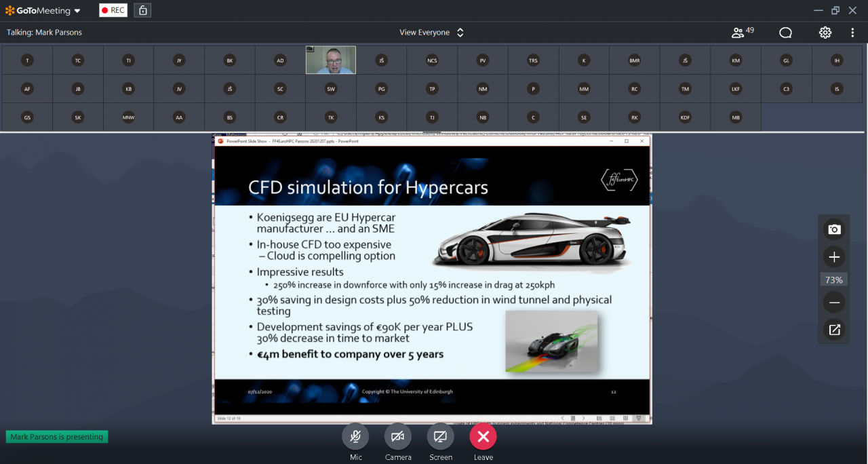Viewport: 868px width, 464px height.
Task: Open the participants list showing 49
Action: [x=743, y=32]
